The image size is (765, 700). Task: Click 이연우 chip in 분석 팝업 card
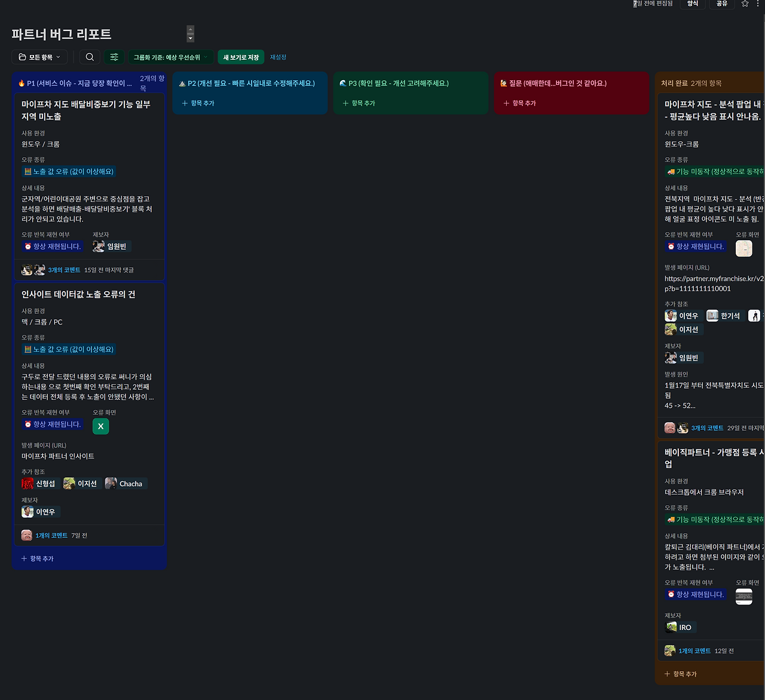click(683, 316)
